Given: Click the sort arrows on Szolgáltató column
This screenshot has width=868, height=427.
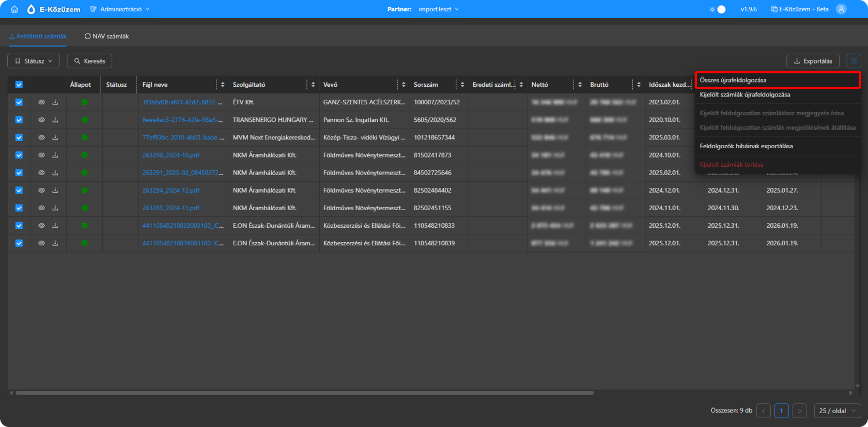Looking at the screenshot, I should pos(313,85).
